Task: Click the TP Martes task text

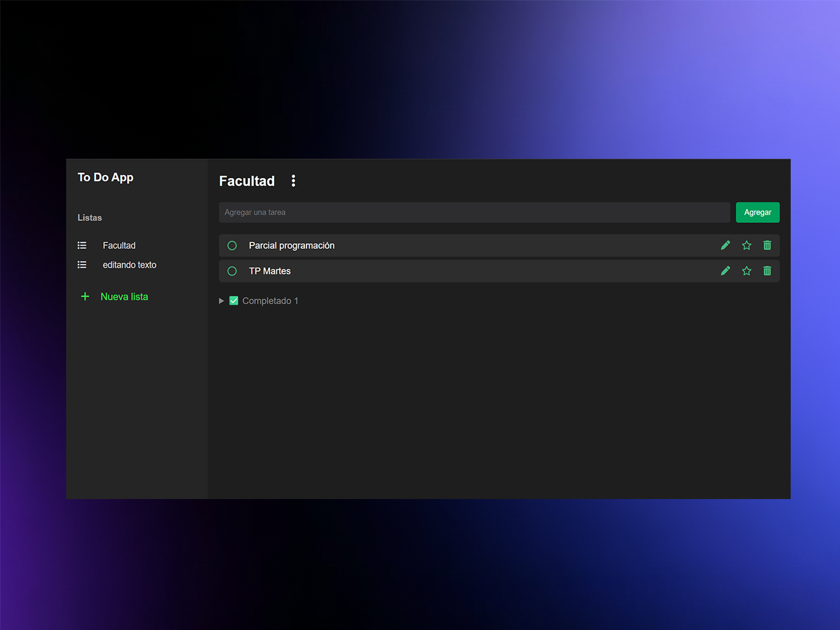Action: tap(270, 271)
